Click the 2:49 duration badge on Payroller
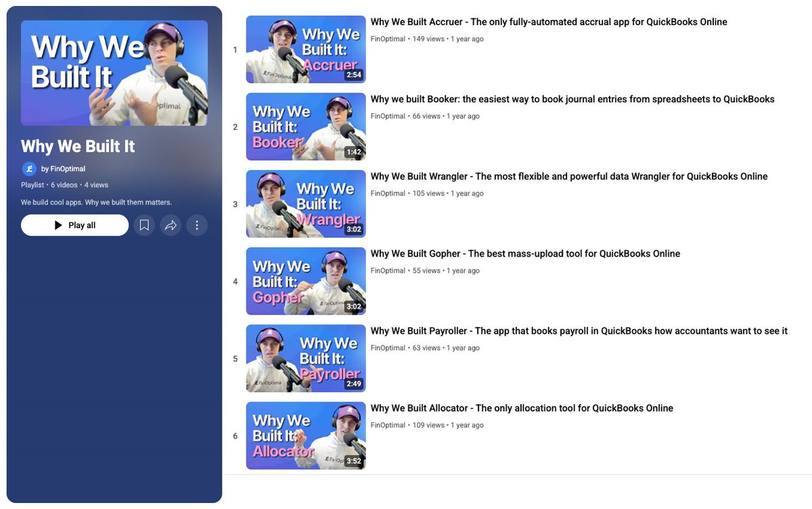Image resolution: width=812 pixels, height=509 pixels. 354,384
